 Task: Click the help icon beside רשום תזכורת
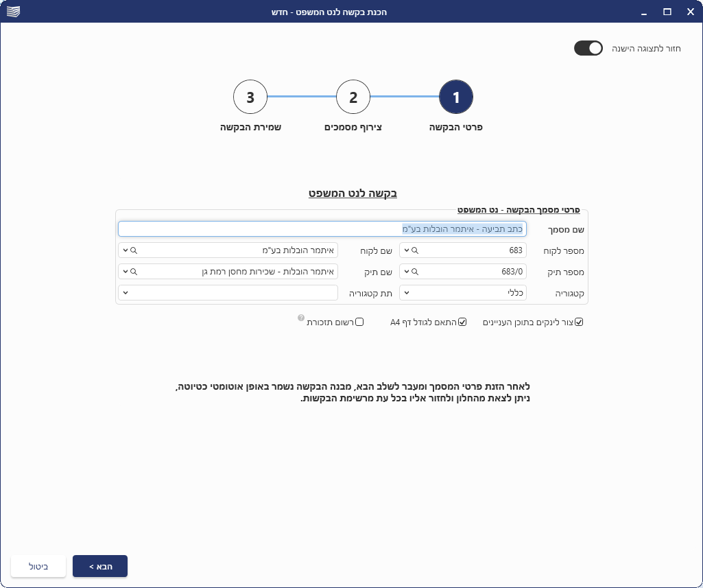coord(300,318)
